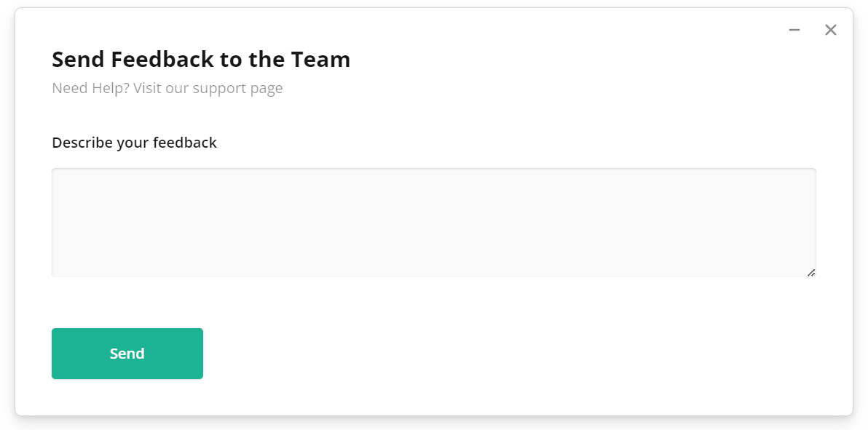Viewport: 868px width, 430px height.
Task: Collapse the dialog using the minimize control
Action: point(794,30)
